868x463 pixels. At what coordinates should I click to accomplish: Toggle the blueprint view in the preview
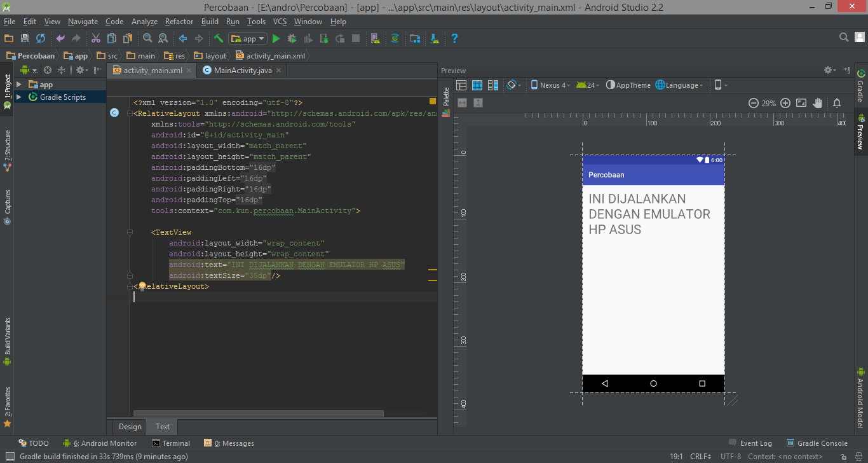[x=477, y=85]
